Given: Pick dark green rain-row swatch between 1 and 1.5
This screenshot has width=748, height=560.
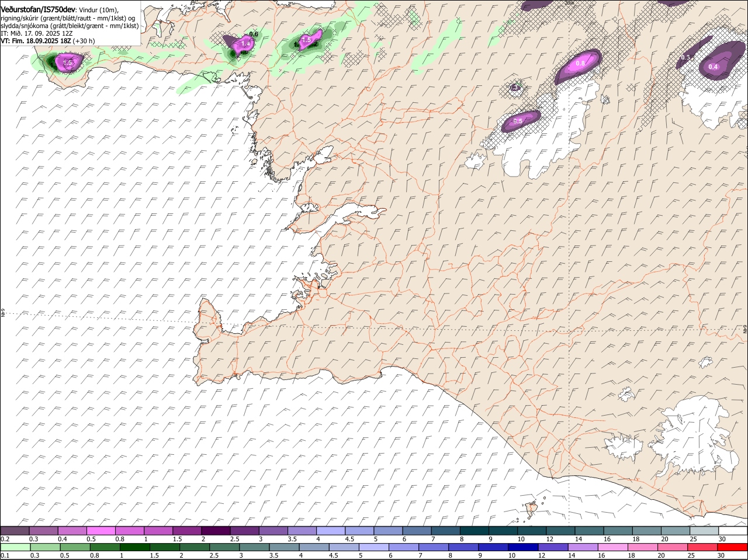Looking at the screenshot, I should pyautogui.click(x=135, y=547).
